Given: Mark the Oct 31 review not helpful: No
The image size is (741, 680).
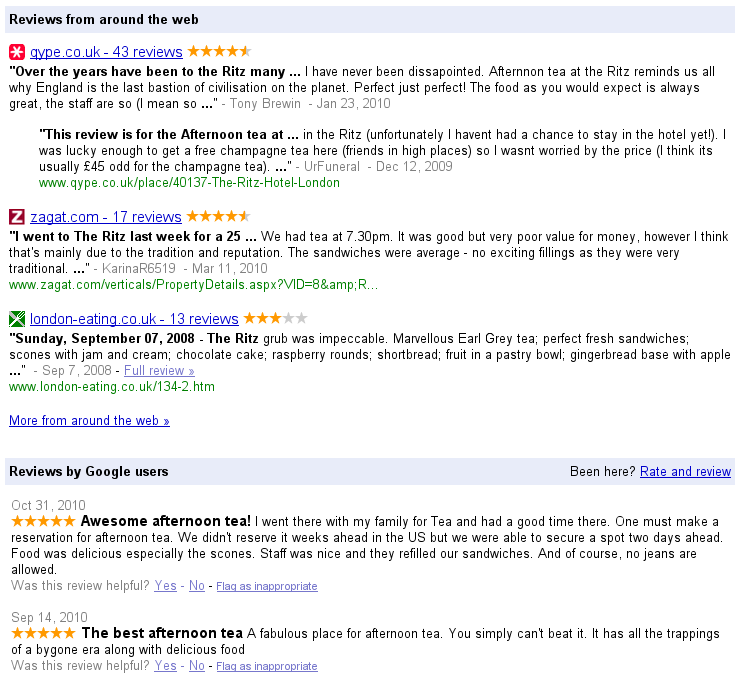Looking at the screenshot, I should [197, 586].
